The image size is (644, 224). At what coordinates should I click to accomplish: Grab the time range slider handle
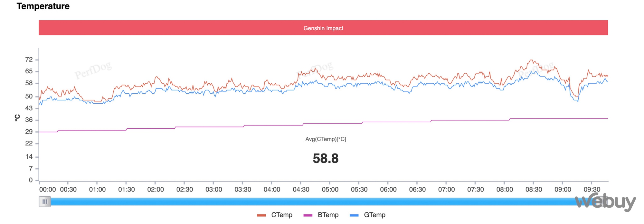tap(45, 202)
